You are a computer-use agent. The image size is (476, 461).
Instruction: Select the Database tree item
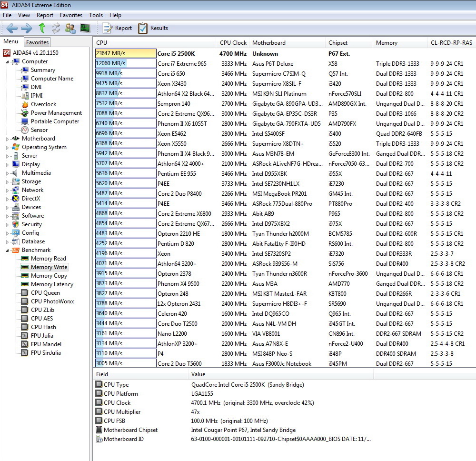[x=33, y=241]
